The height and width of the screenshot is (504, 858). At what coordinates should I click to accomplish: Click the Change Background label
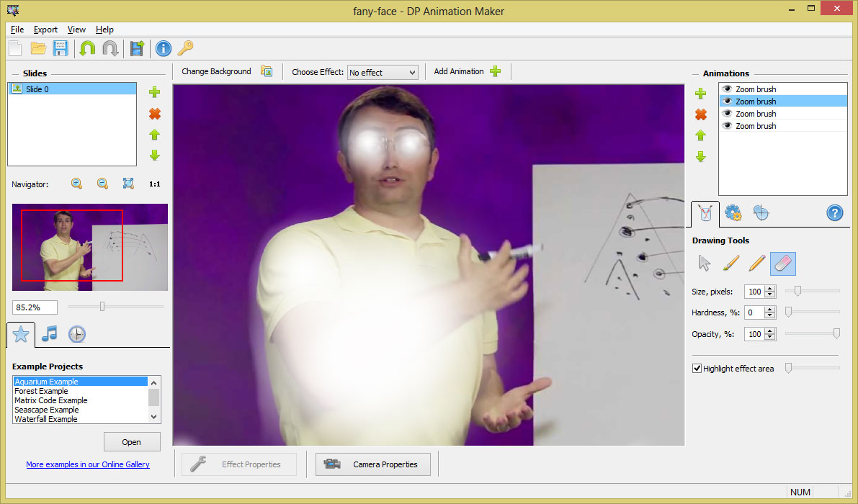[x=216, y=71]
